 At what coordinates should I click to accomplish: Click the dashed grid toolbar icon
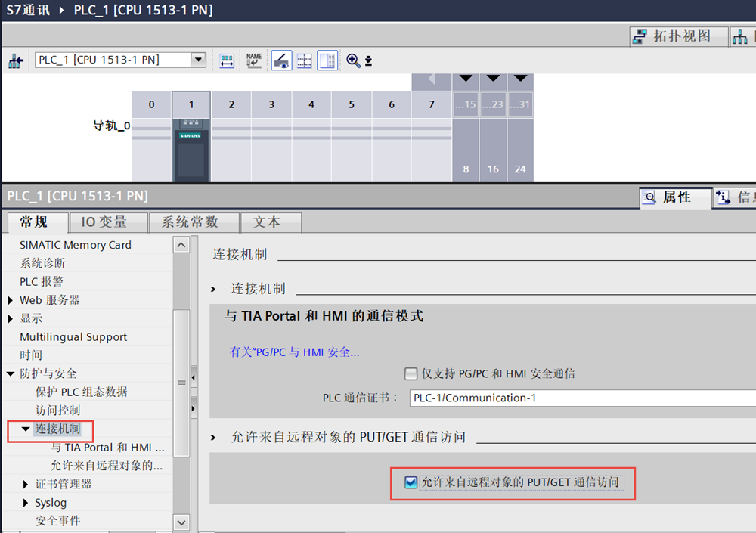[x=304, y=60]
